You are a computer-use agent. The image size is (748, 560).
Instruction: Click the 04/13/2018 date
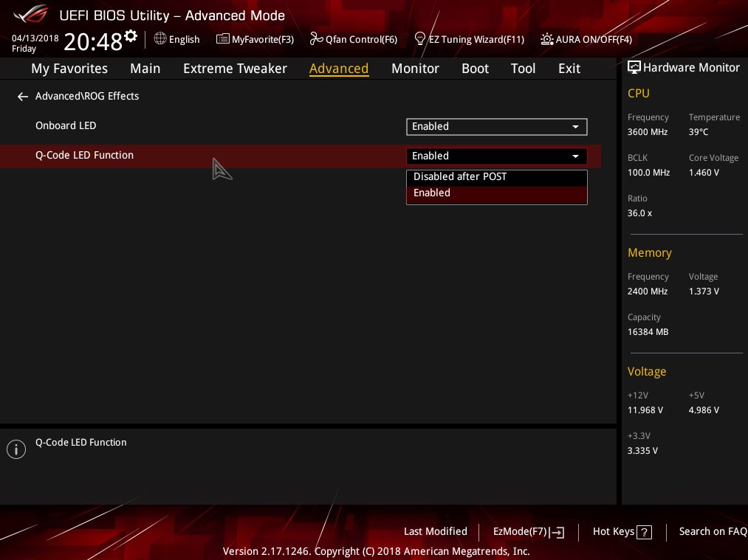35,38
